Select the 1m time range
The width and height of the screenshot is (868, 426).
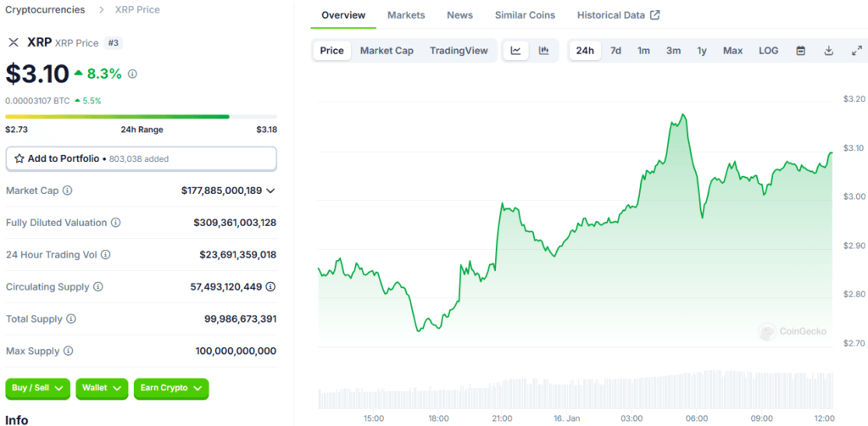point(643,51)
